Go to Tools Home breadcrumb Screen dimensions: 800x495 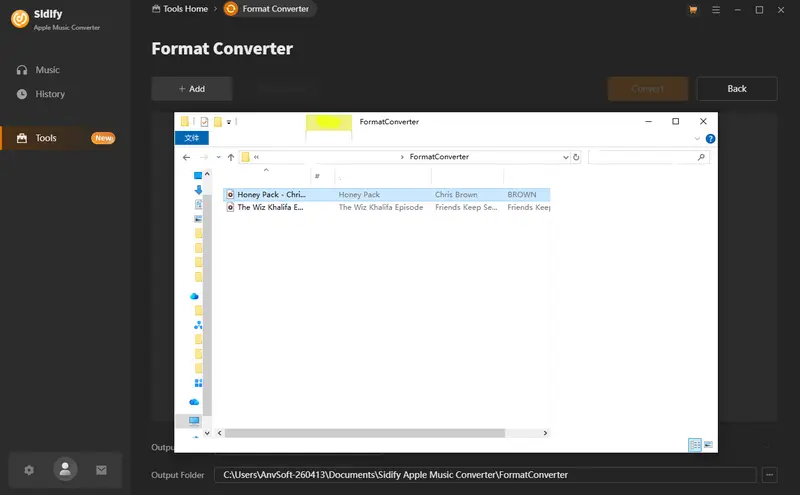pyautogui.click(x=180, y=9)
